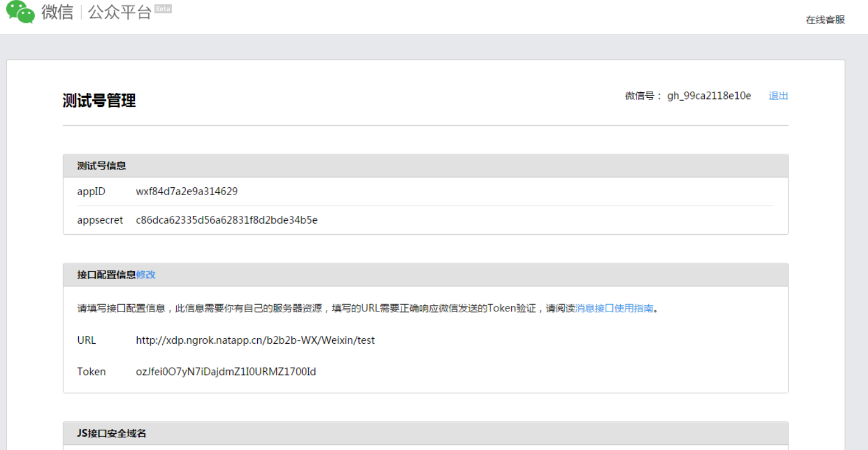The image size is (868, 450).
Task: Click the appID value wxf84d7a2e9a314629
Action: (187, 191)
